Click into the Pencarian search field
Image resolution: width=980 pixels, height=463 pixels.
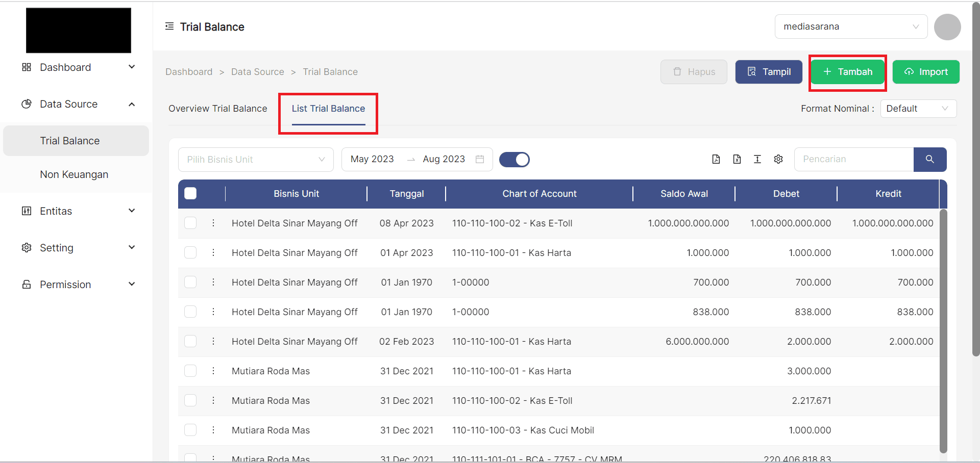(853, 159)
